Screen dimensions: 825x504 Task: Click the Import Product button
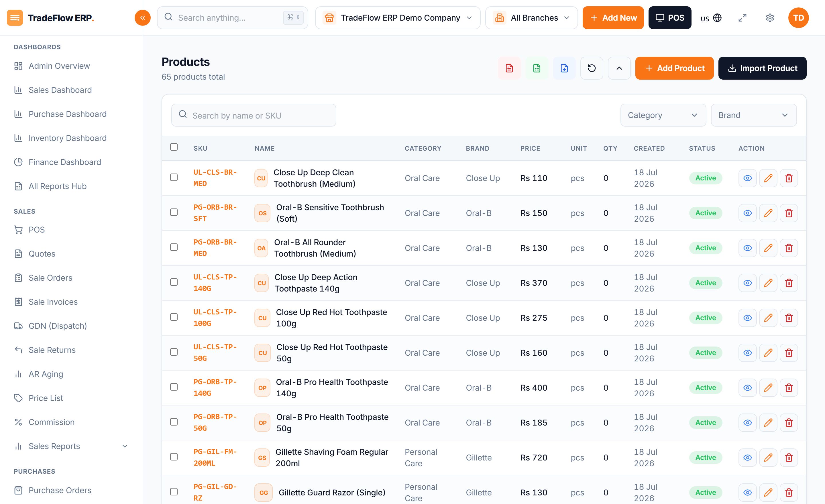(762, 68)
